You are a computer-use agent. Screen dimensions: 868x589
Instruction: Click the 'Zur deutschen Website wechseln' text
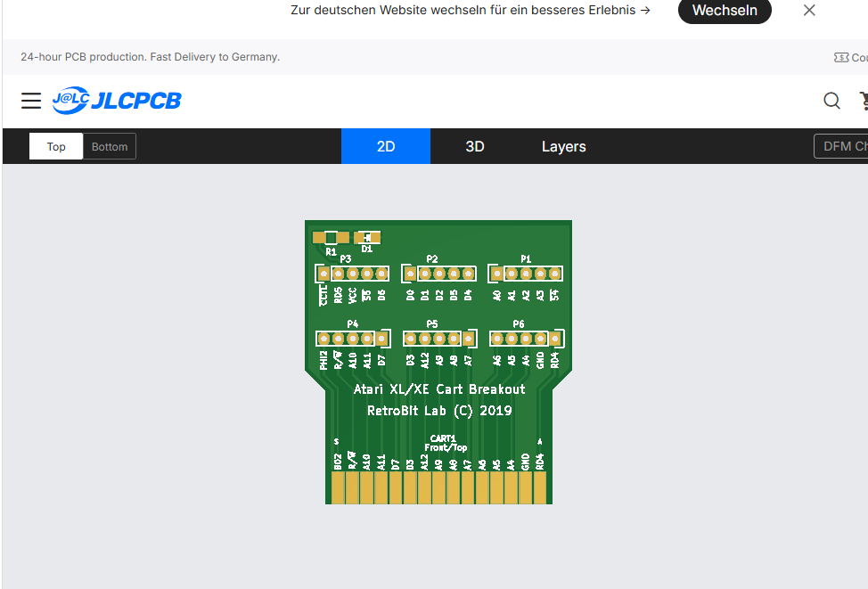point(470,10)
